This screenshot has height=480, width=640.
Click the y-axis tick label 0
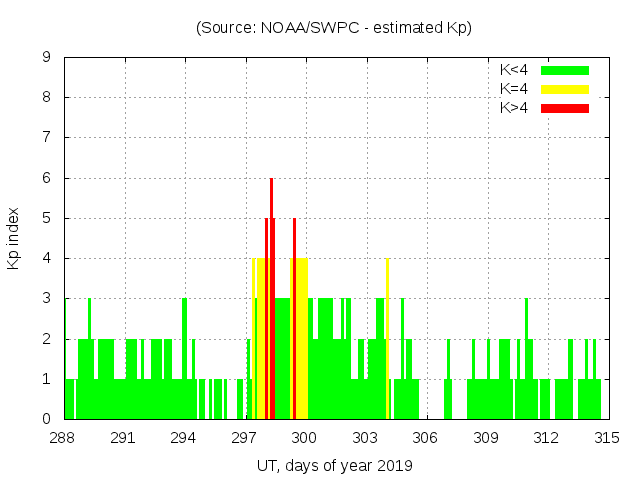[x=47, y=419]
